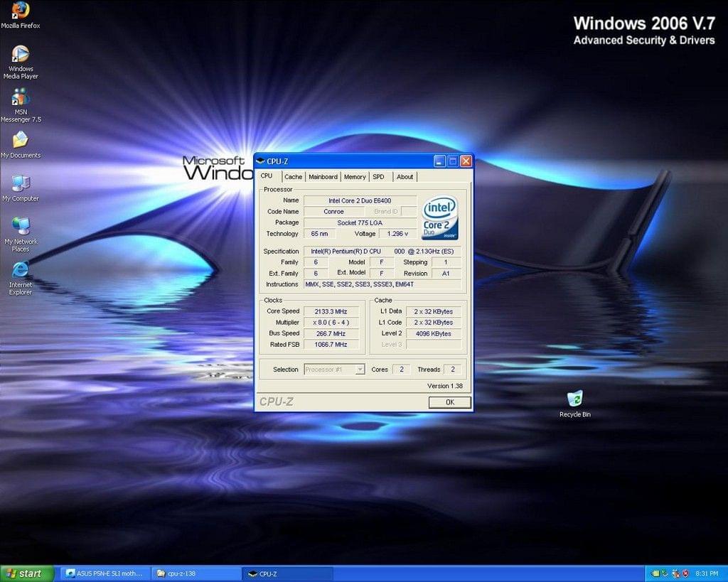Click the L1 Data cache value
Screen dimensions: 728x582
click(434, 311)
